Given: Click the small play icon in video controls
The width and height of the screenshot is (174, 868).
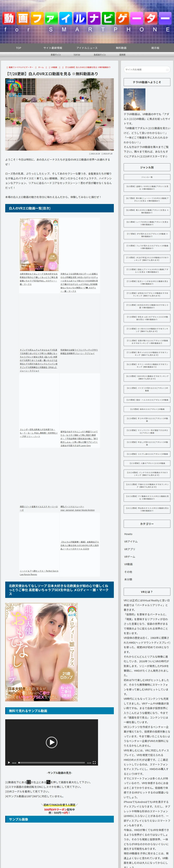Looking at the screenshot, I should [x=9, y=763].
